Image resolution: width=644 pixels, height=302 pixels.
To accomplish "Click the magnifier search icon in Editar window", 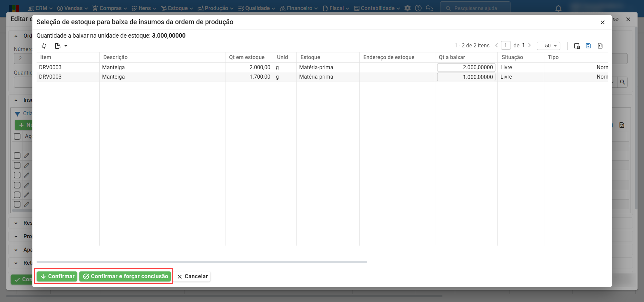I will click(x=623, y=82).
